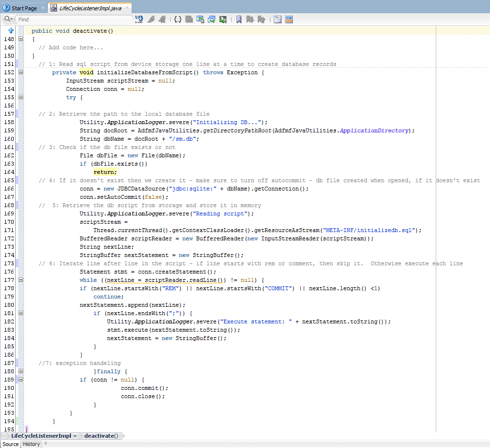Go to next bookmark using toolbar icon

coord(250,19)
